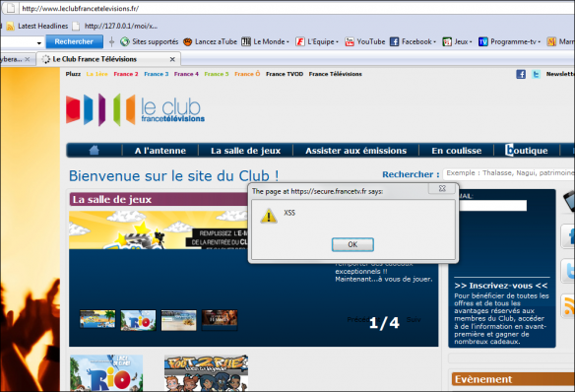Open the France 5 channel link
The width and height of the screenshot is (575, 392).
(x=217, y=74)
